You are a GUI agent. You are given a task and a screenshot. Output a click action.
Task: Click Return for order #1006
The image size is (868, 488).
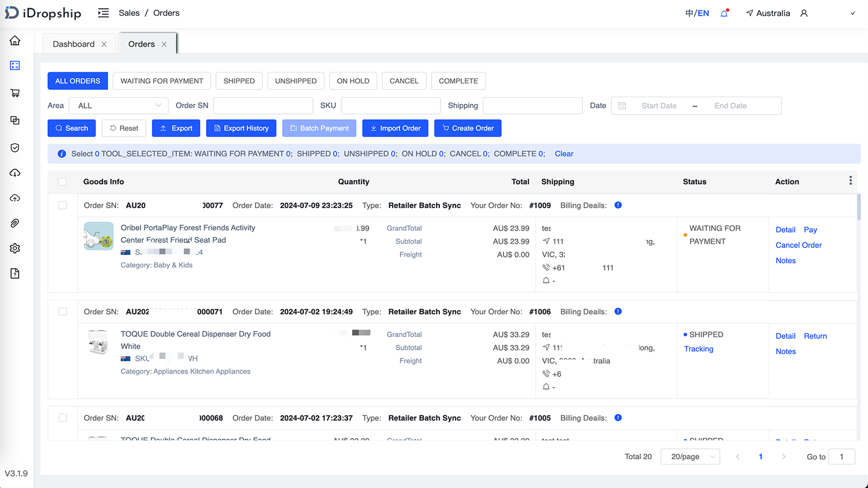pyautogui.click(x=815, y=336)
